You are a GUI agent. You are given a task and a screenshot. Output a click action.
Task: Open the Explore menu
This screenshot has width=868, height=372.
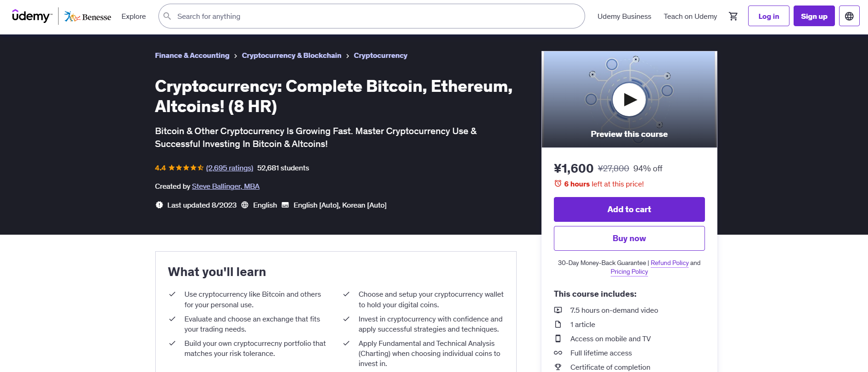tap(134, 17)
